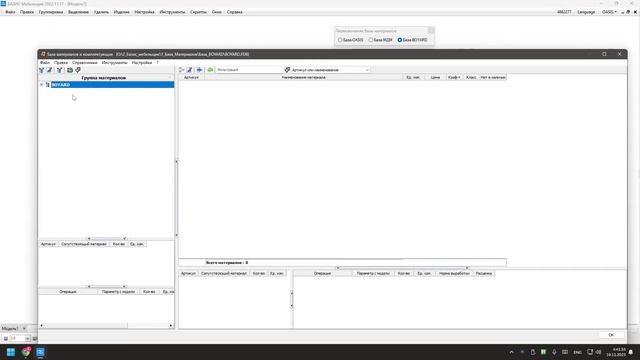The height and width of the screenshot is (360, 640).
Task: Select the База BOYARD radio button
Action: [x=400, y=40]
